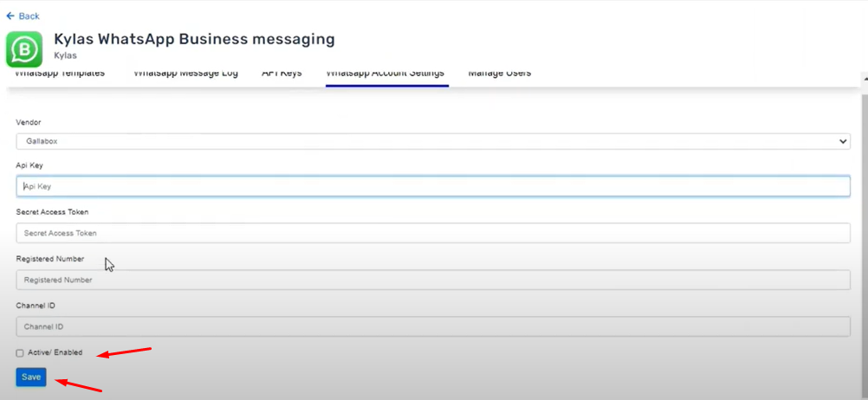Save the WhatsApp account settings
This screenshot has width=868, height=400.
(31, 377)
